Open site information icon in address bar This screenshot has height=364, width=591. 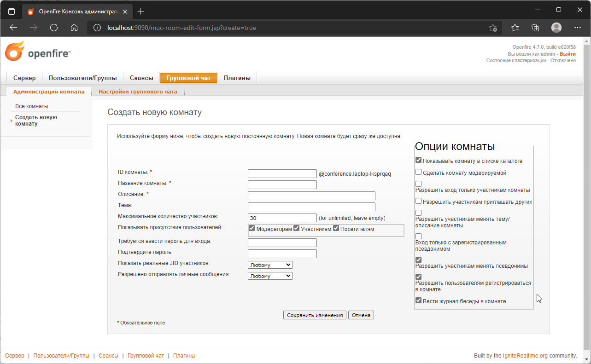97,28
